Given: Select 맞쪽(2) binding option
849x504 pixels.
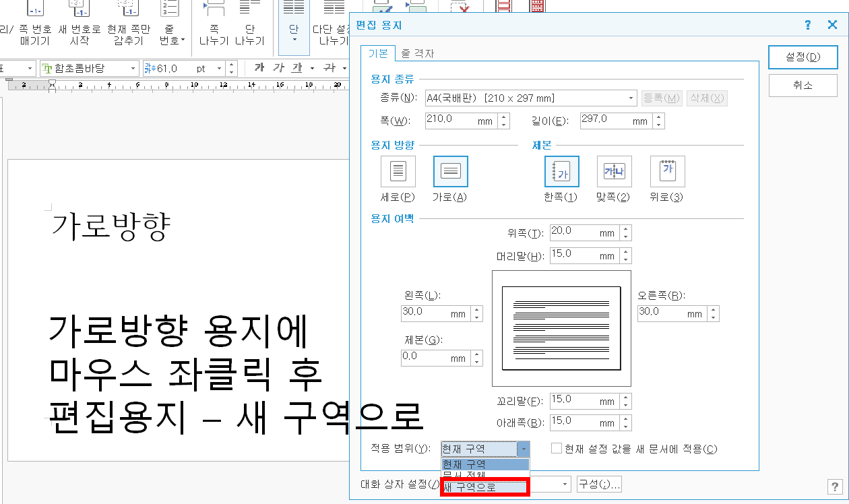Looking at the screenshot, I should point(612,170).
